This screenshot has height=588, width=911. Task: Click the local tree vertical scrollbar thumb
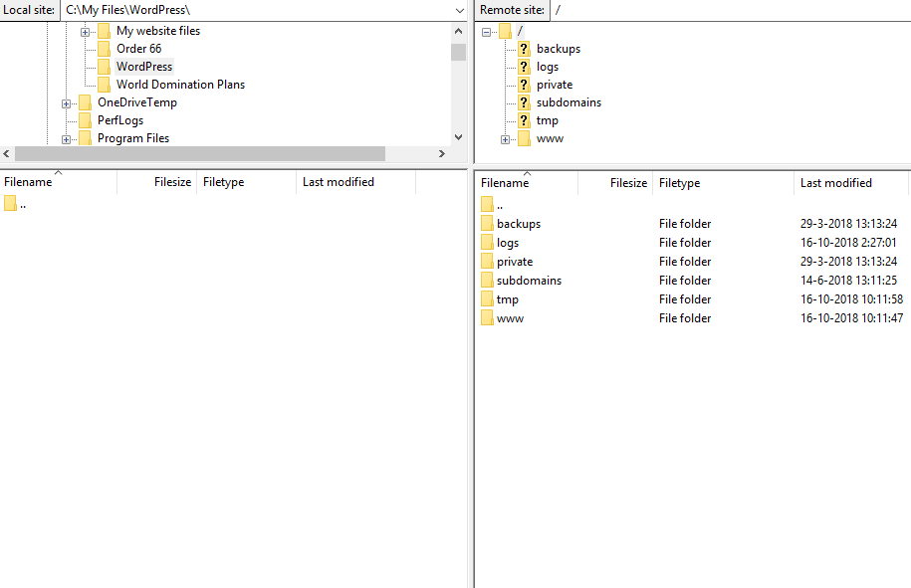458,53
